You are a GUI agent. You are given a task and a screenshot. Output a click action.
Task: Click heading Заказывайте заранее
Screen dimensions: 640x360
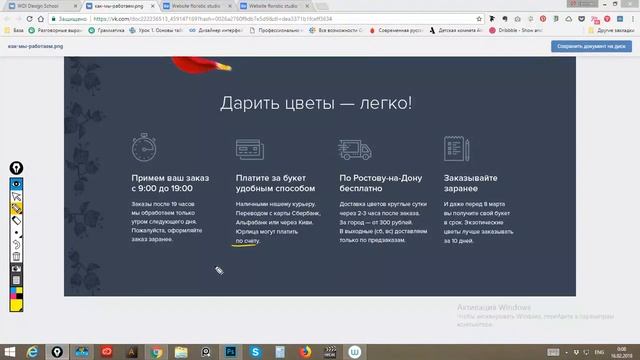point(471,183)
